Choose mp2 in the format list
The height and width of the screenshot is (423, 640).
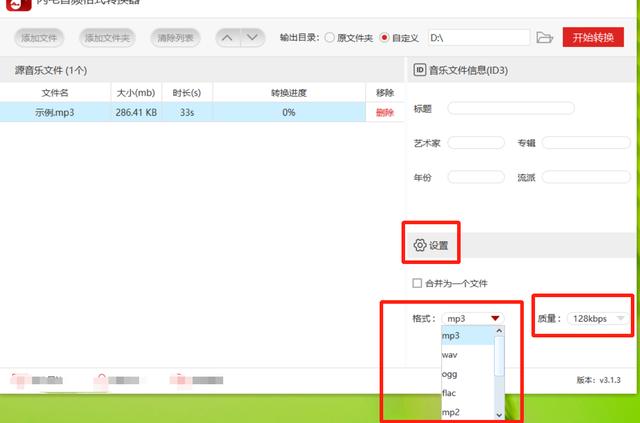tap(468, 412)
